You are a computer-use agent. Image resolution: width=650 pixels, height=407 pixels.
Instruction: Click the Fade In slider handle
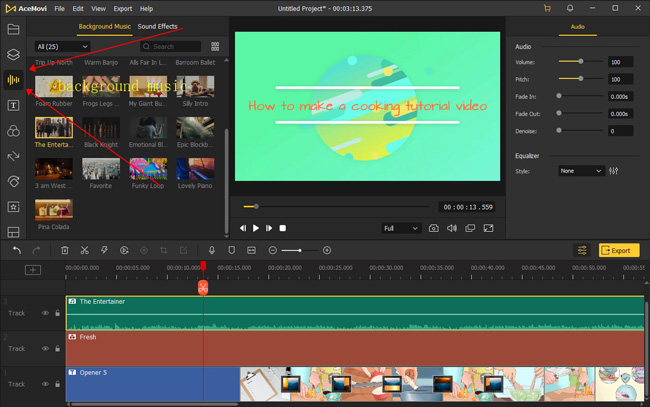(559, 96)
